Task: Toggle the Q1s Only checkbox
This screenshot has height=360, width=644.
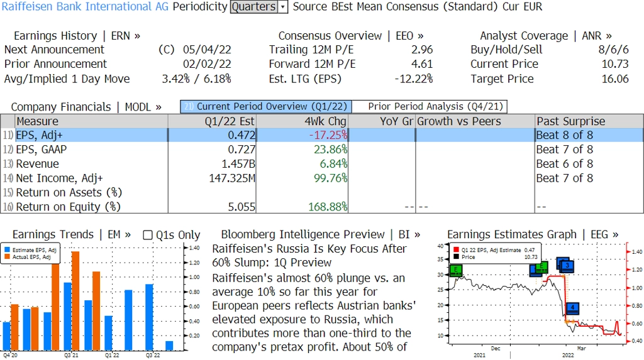Action: pyautogui.click(x=148, y=235)
